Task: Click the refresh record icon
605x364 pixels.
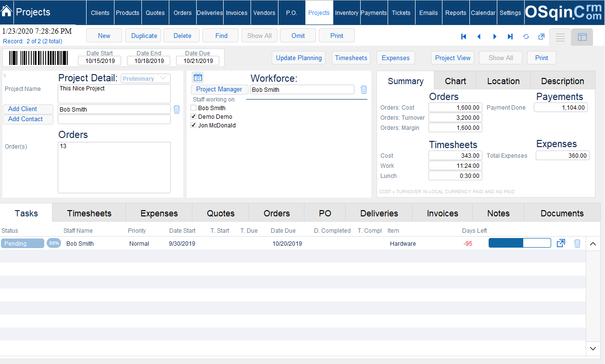Action: (526, 37)
